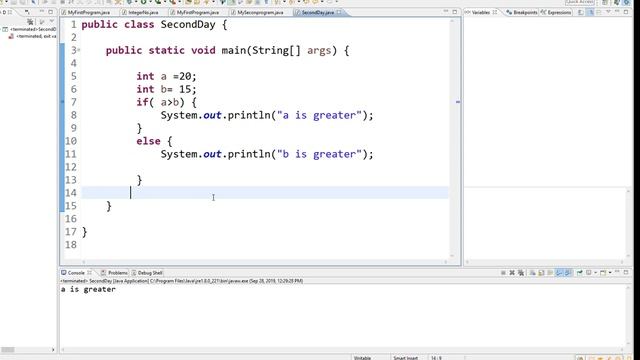
Task: Maximize the Variables panel
Action: click(626, 12)
